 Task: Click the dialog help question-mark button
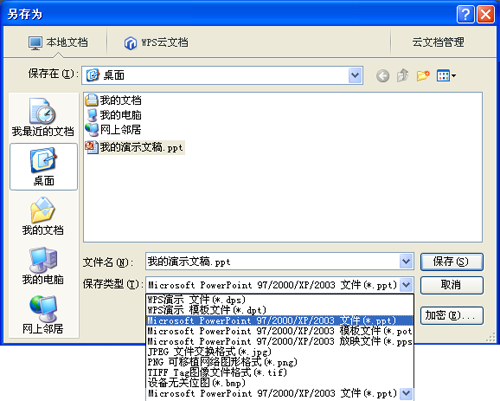tap(465, 14)
